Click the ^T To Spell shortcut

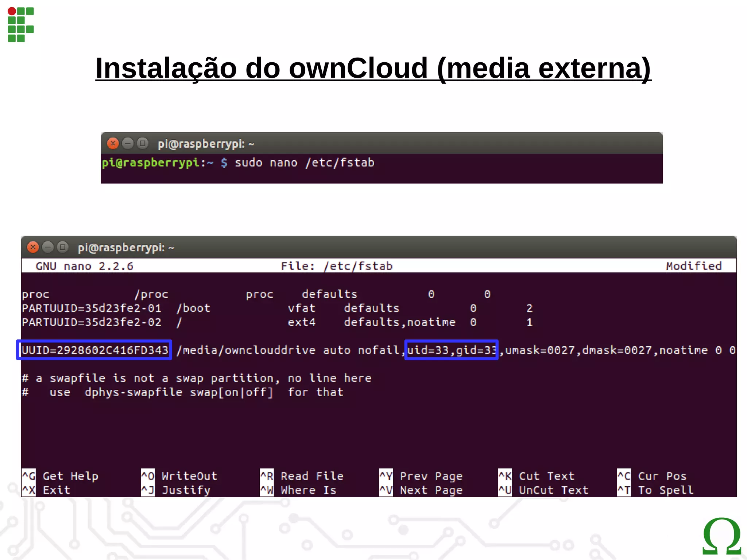tap(655, 490)
